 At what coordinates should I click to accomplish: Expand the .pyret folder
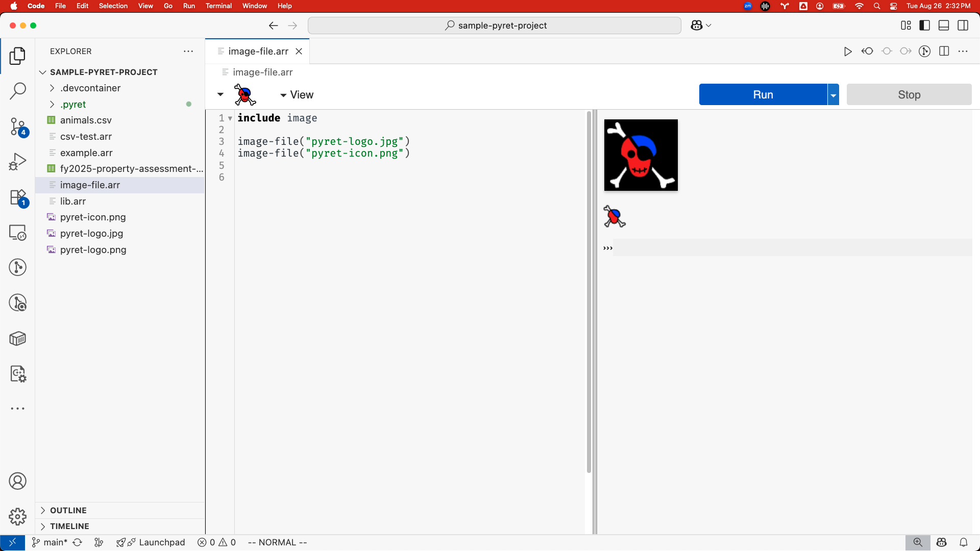click(52, 104)
